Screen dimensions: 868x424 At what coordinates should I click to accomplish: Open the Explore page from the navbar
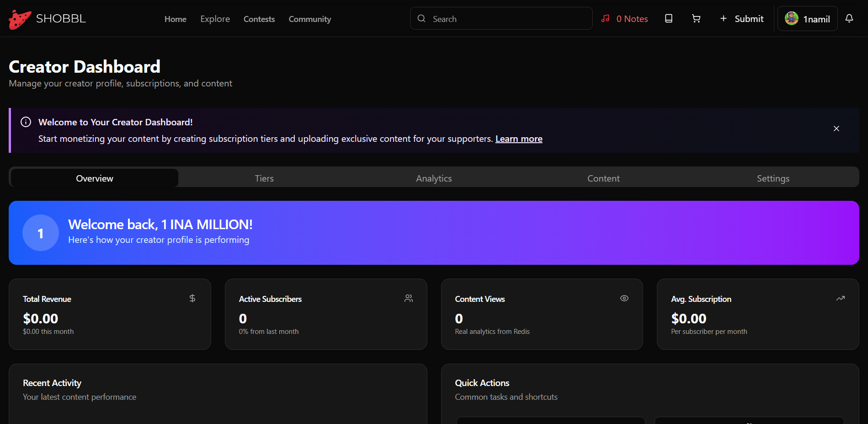click(x=215, y=19)
